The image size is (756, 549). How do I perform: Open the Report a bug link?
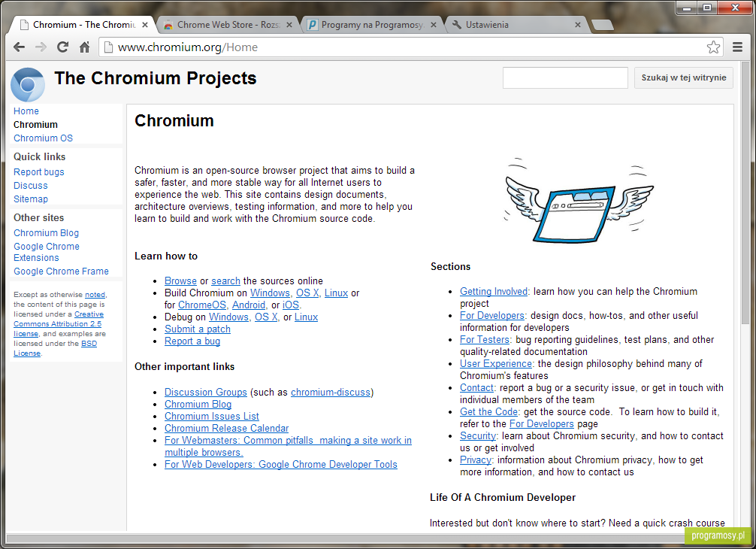pyautogui.click(x=192, y=341)
